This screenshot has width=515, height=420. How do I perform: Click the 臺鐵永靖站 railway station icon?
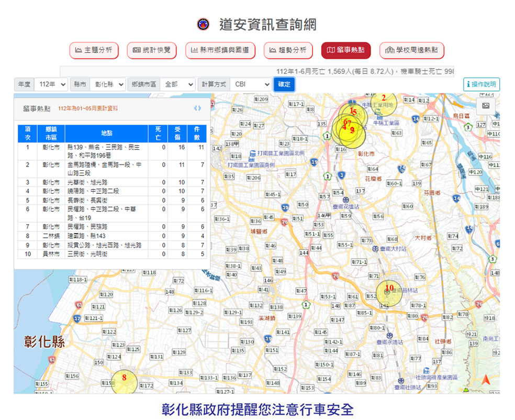(x=389, y=335)
